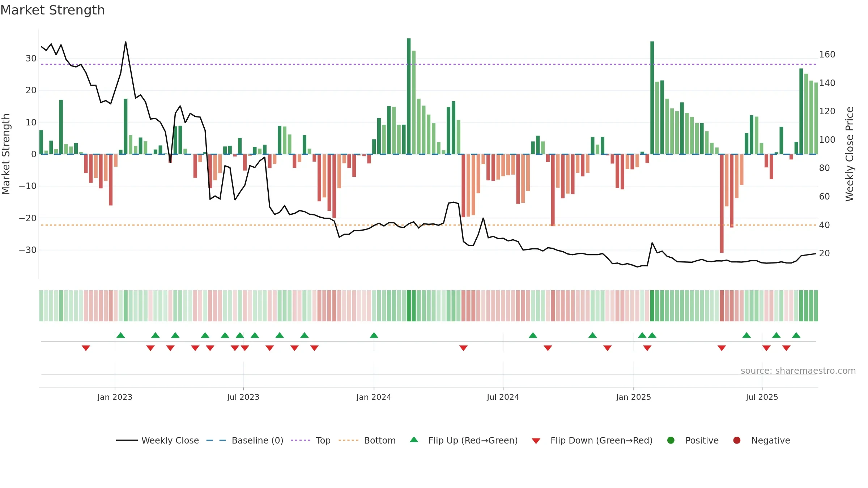Toggle the Positive legend entry

(x=693, y=440)
